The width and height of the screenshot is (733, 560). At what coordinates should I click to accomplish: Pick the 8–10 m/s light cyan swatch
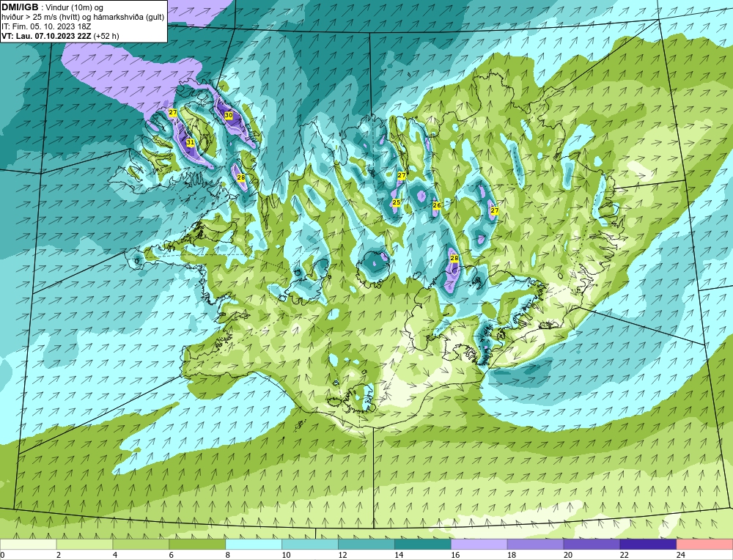(x=254, y=544)
